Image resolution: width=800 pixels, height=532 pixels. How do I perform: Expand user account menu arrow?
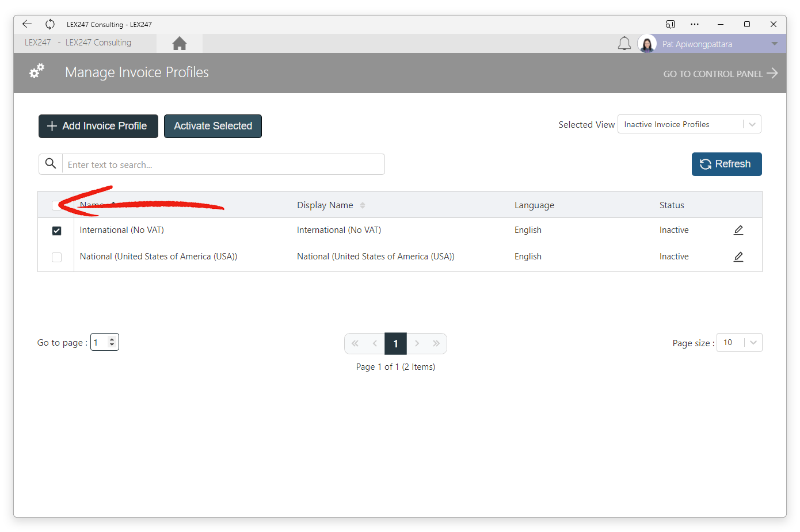click(x=775, y=44)
